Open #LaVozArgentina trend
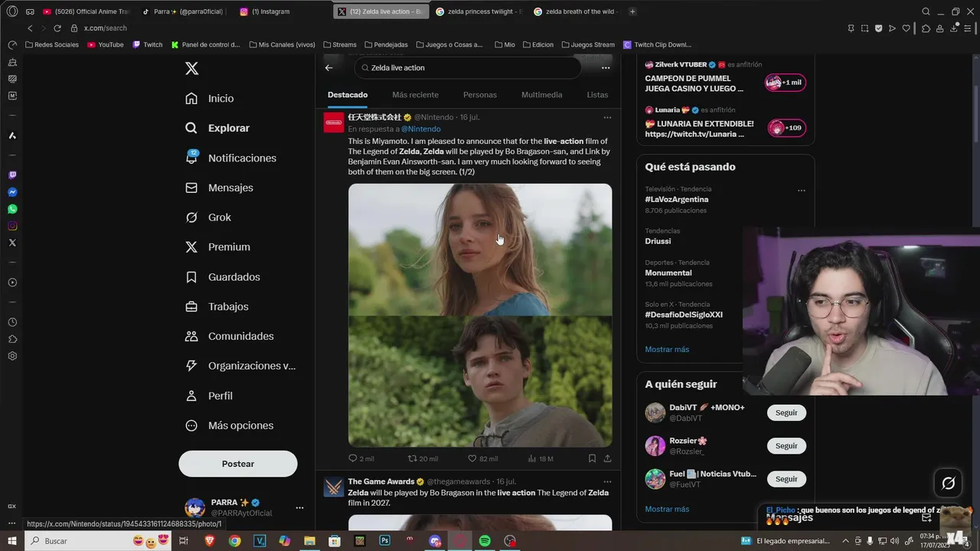This screenshot has width=980, height=551. (677, 200)
